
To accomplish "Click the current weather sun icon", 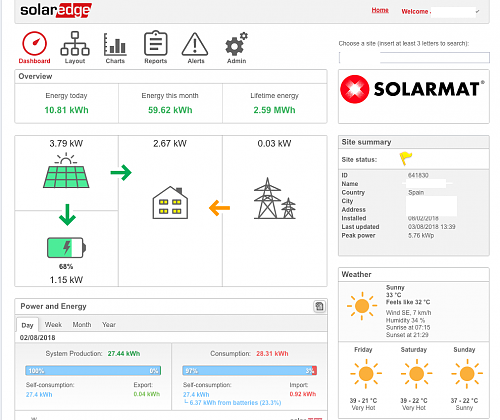I will [362, 306].
